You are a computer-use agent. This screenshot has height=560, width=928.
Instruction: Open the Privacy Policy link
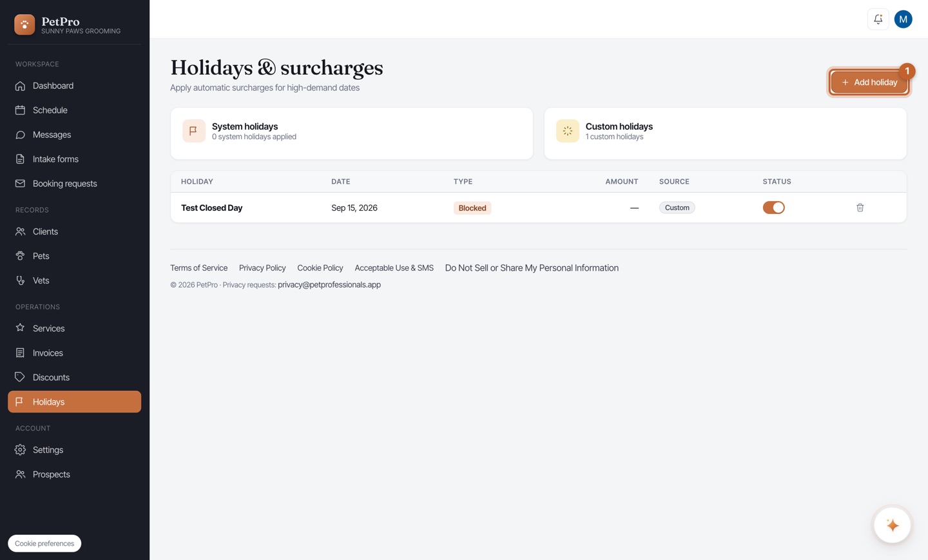tap(262, 268)
